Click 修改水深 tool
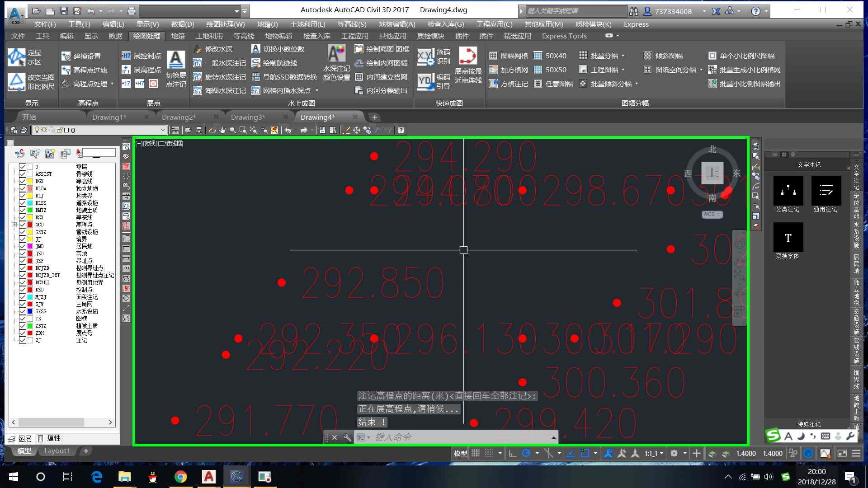Image resolution: width=868 pixels, height=488 pixels. [213, 49]
